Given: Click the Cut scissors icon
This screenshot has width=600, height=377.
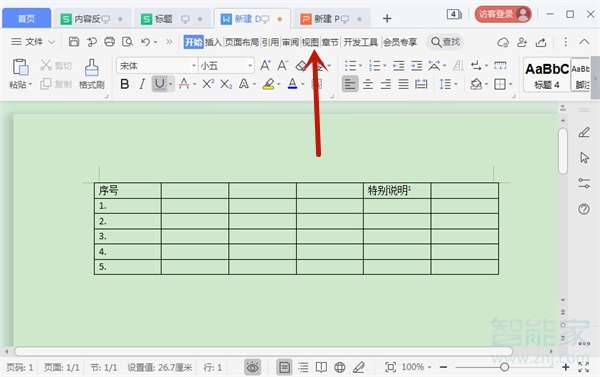Looking at the screenshot, I should coord(46,65).
